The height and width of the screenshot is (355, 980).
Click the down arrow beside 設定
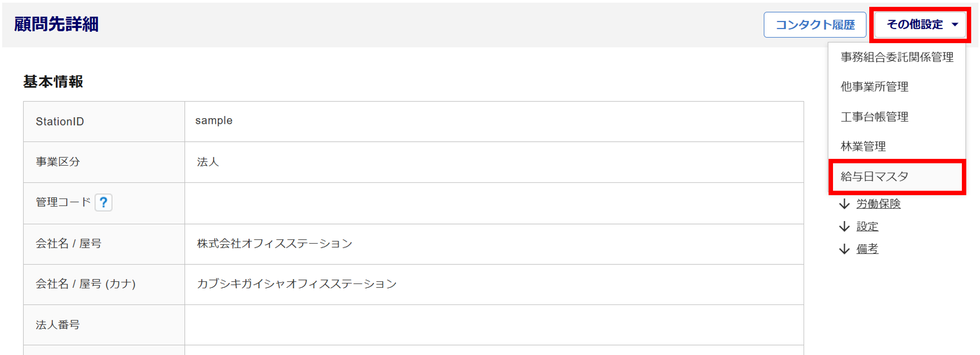[x=844, y=227]
